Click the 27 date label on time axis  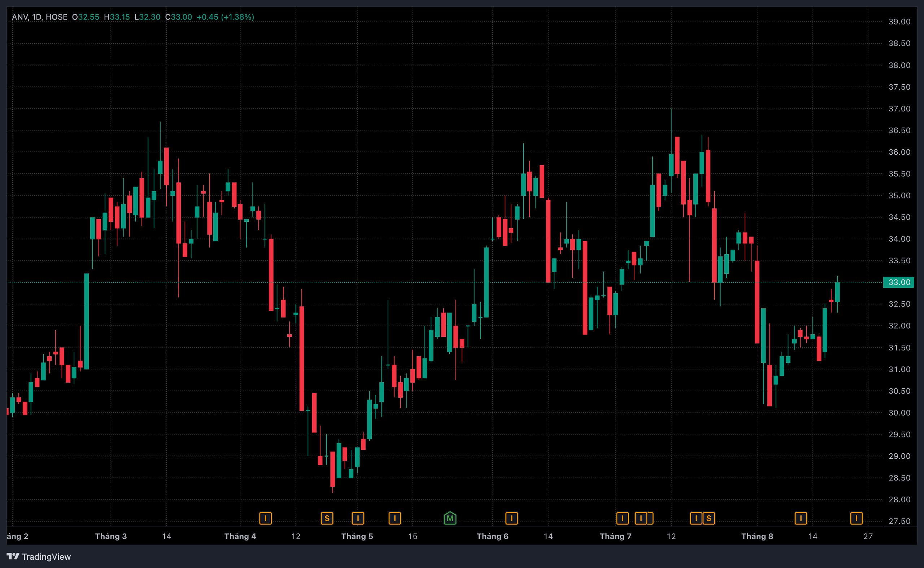pyautogui.click(x=868, y=536)
